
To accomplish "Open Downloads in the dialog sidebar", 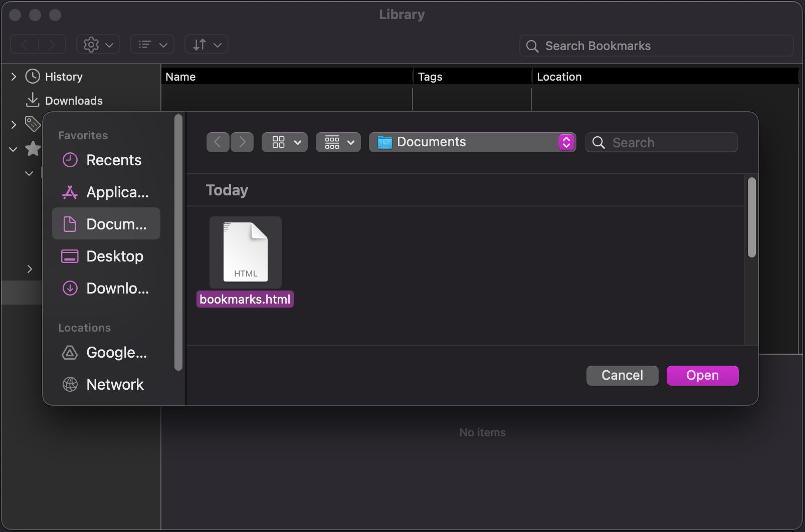I will (x=117, y=288).
